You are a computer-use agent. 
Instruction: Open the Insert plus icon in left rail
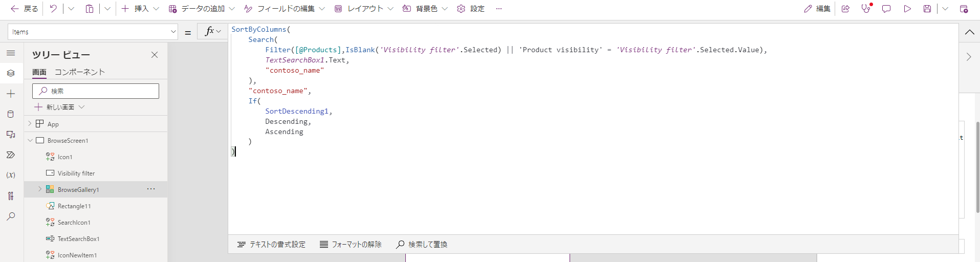coord(11,94)
